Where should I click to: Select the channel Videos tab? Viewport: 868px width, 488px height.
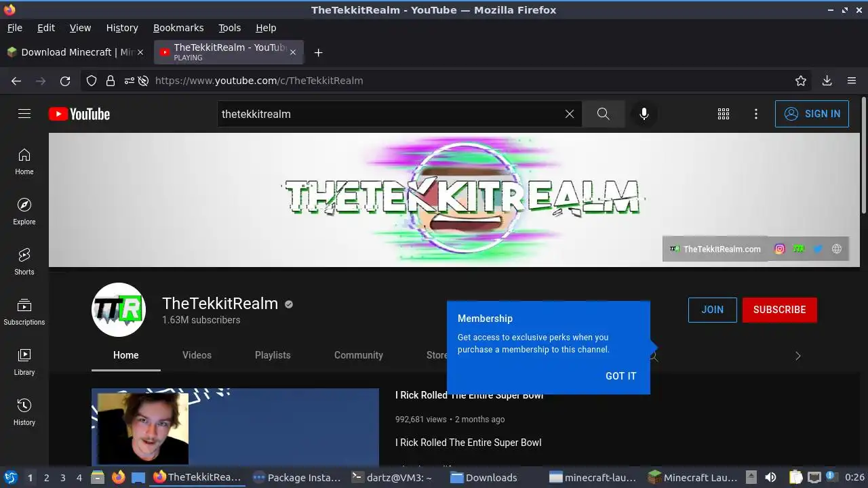click(197, 355)
